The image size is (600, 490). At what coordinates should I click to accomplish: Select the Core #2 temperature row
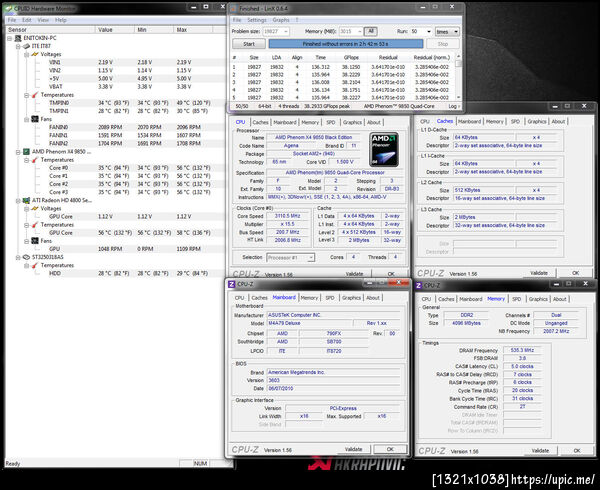(115, 184)
